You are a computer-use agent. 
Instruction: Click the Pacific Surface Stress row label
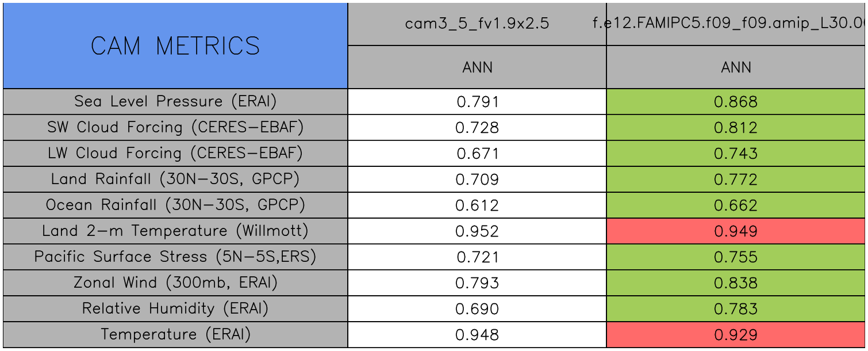pos(175,257)
